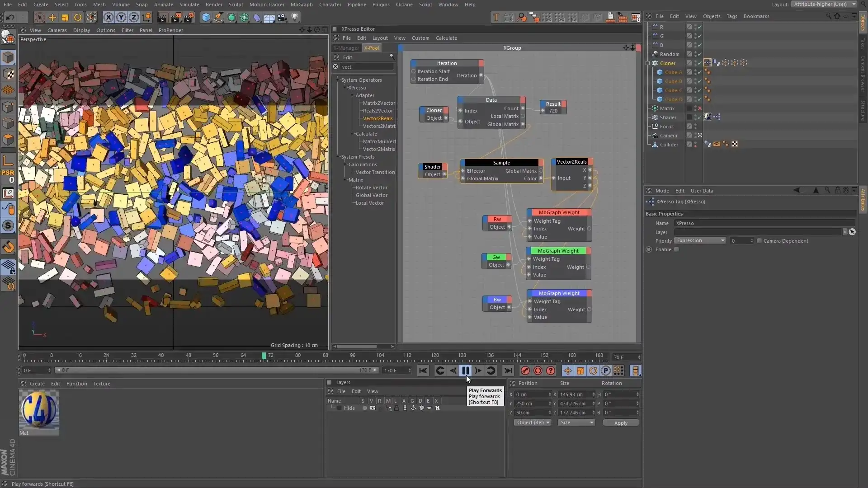The height and width of the screenshot is (488, 868).
Task: Toggle the Camera Dependent checkbox
Action: pyautogui.click(x=759, y=241)
